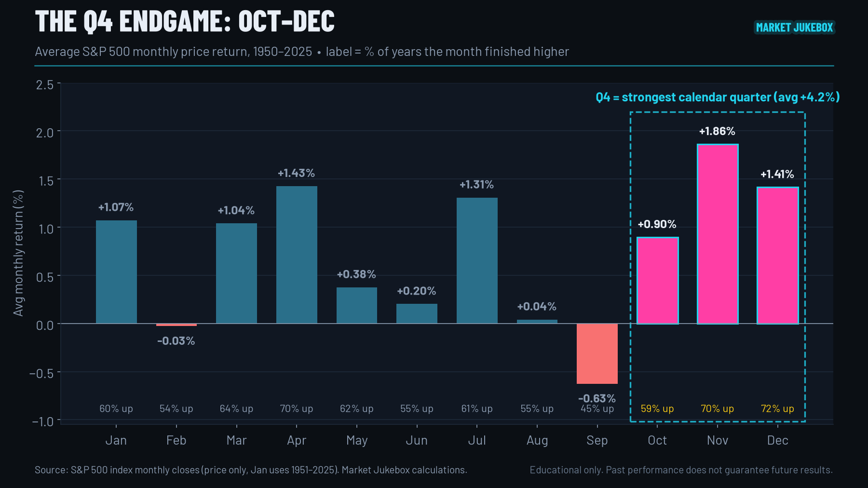Viewport: 868px width, 488px height.
Task: Click the July bar
Action: click(x=477, y=260)
